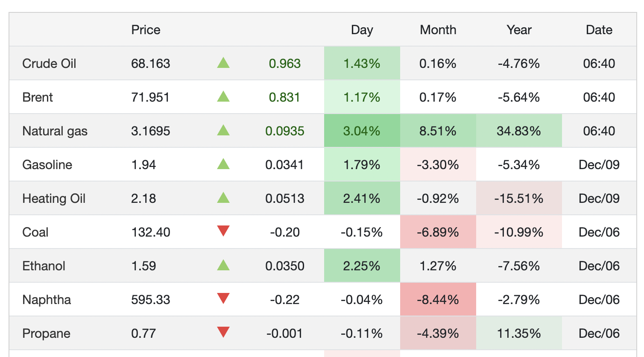Click the green up arrow in Heating Oil row

pos(223,198)
